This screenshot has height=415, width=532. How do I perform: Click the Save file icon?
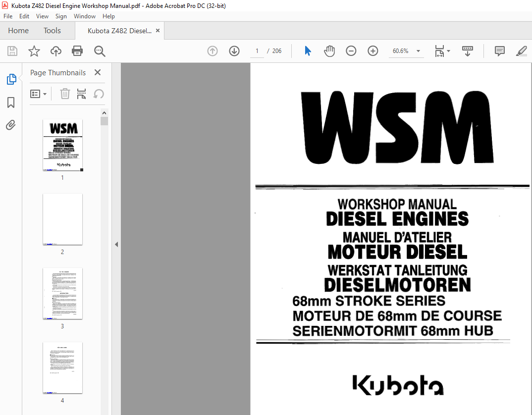click(12, 51)
